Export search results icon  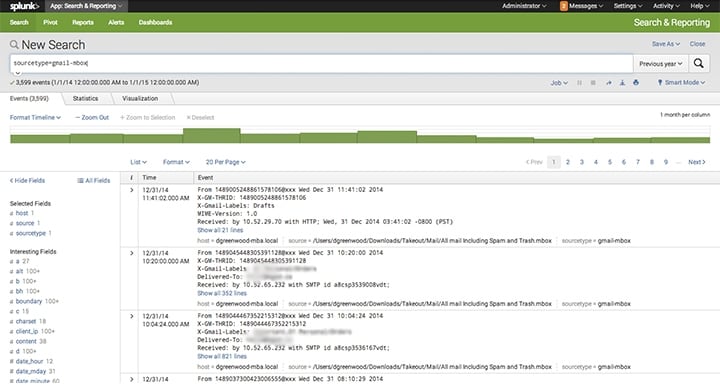coord(622,83)
